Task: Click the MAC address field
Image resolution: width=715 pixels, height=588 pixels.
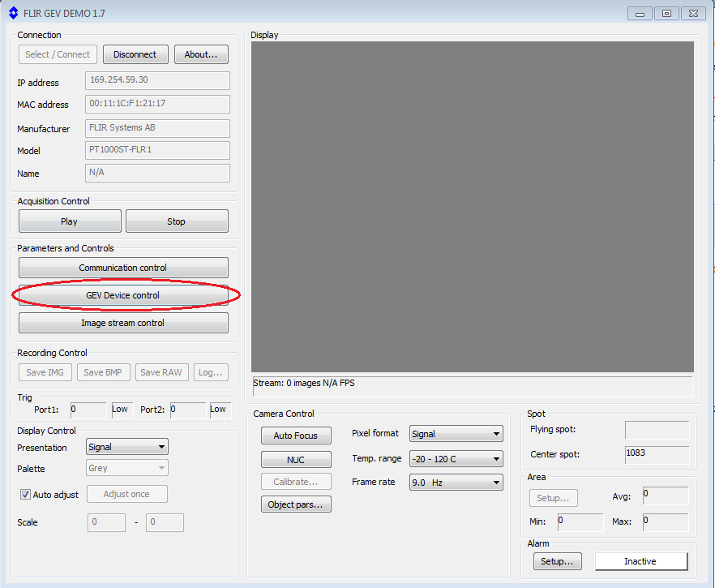Action: pos(158,104)
